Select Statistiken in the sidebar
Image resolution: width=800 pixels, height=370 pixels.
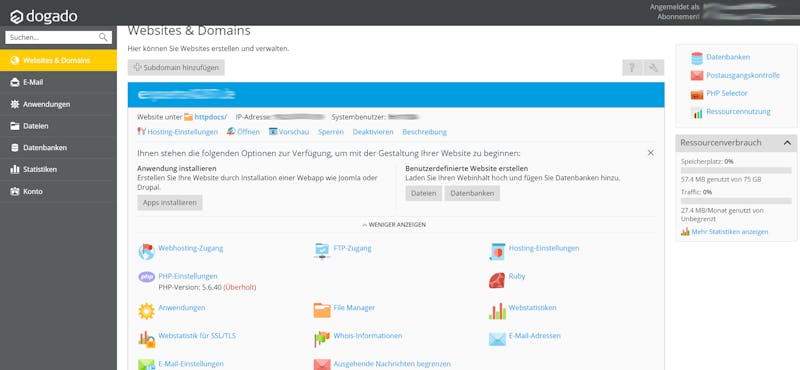(x=59, y=169)
